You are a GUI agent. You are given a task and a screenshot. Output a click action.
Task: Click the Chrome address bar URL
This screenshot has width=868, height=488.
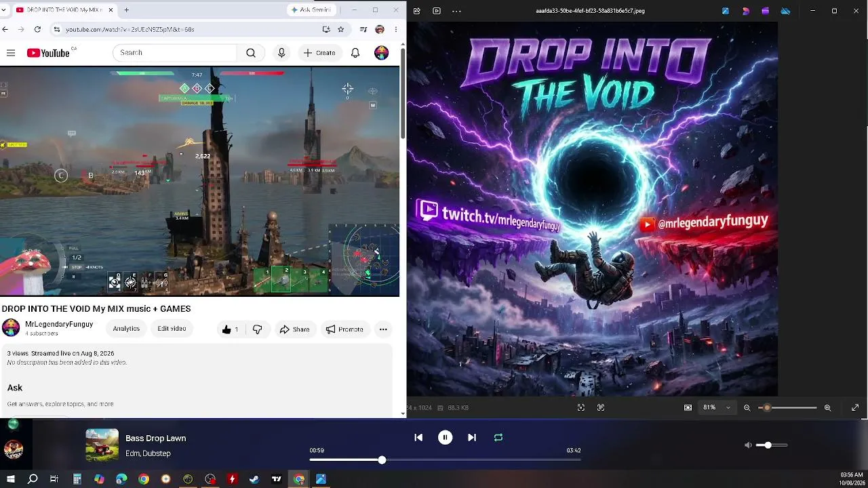tap(130, 30)
